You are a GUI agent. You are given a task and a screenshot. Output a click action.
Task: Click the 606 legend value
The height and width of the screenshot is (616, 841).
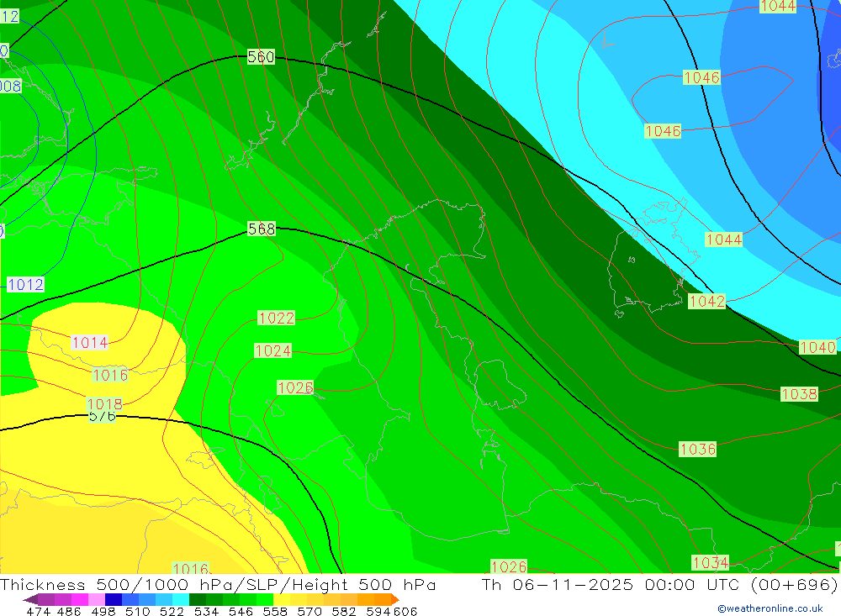click(405, 611)
